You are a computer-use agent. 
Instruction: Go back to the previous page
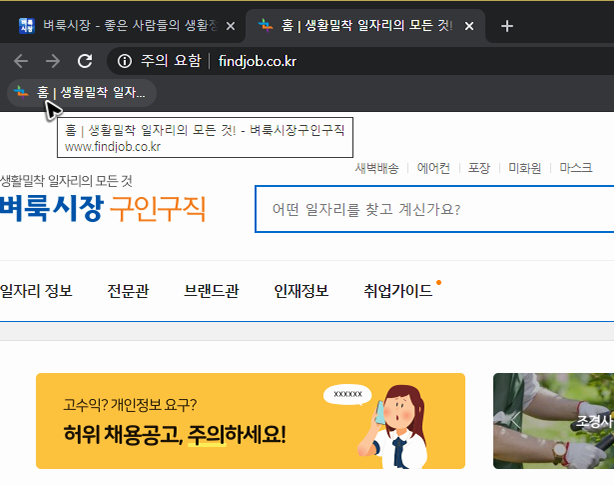[21, 61]
